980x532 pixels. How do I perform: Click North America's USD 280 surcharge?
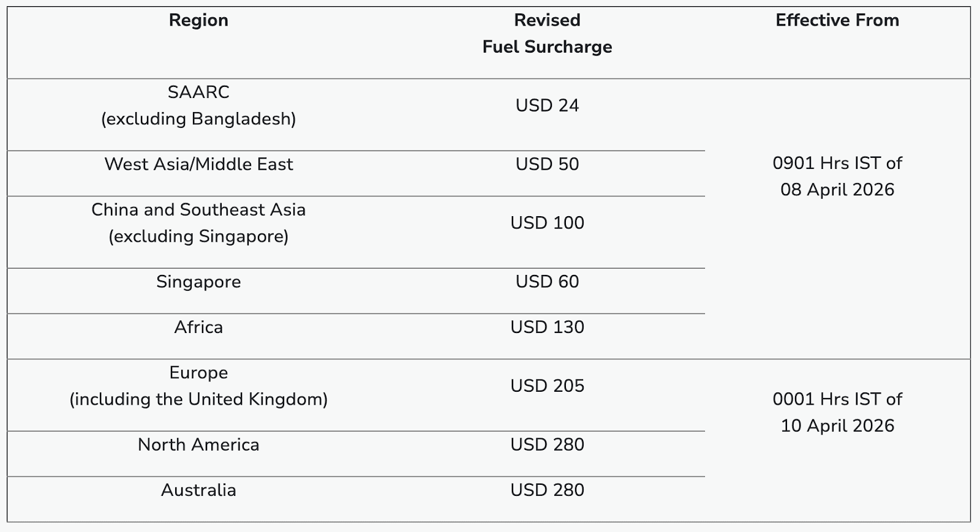(x=547, y=444)
